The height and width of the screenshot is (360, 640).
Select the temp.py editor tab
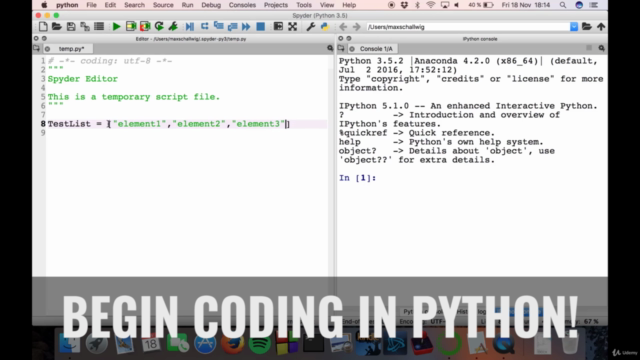(x=71, y=49)
